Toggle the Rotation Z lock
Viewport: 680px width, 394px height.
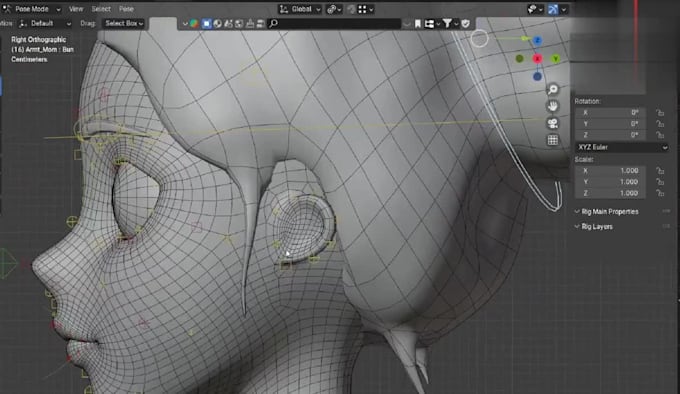[x=660, y=135]
